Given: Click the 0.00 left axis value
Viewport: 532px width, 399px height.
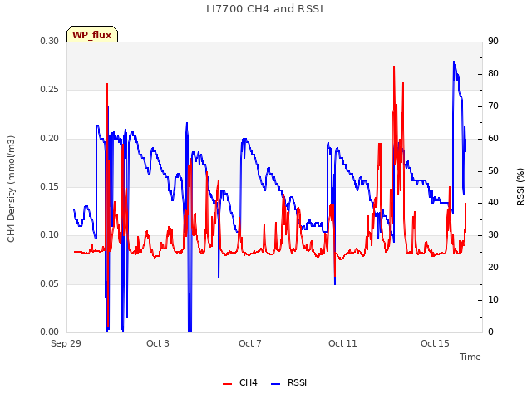Looking at the screenshot, I should pos(49,332).
